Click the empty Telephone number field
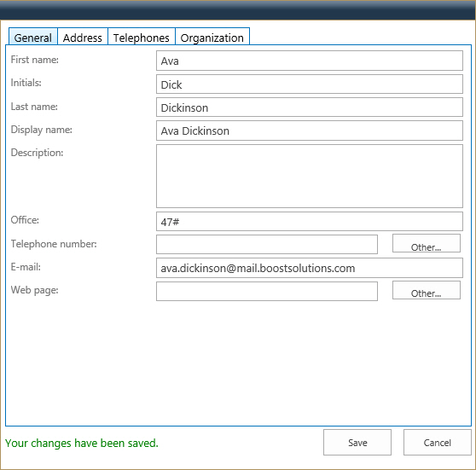 [267, 244]
